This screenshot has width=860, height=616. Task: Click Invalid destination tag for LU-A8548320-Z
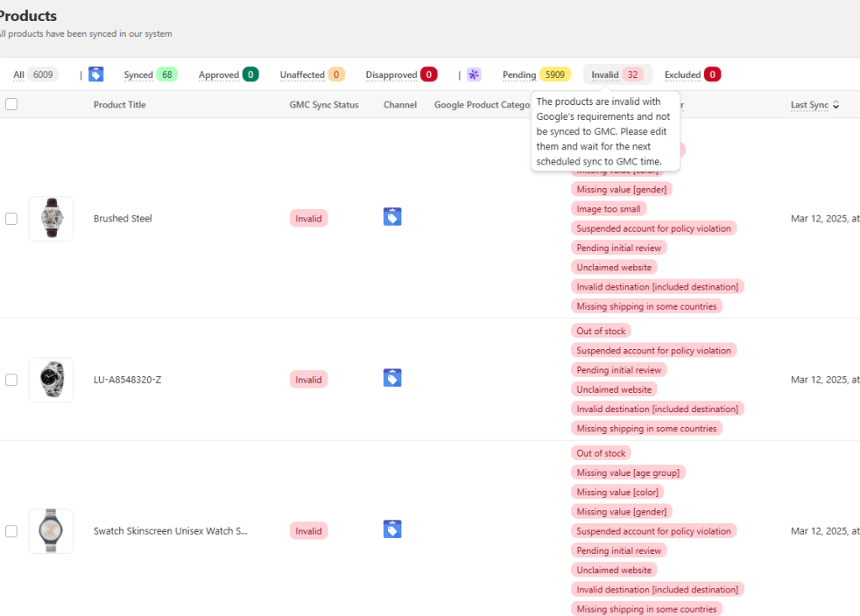point(657,409)
